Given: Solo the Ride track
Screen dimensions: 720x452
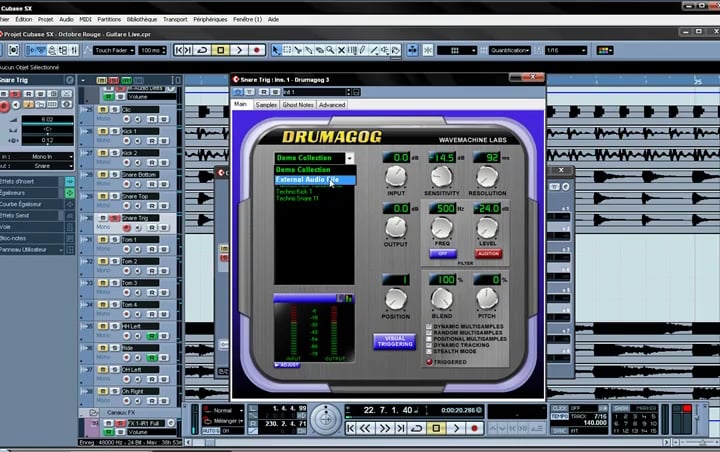Looking at the screenshot, I should [114, 348].
